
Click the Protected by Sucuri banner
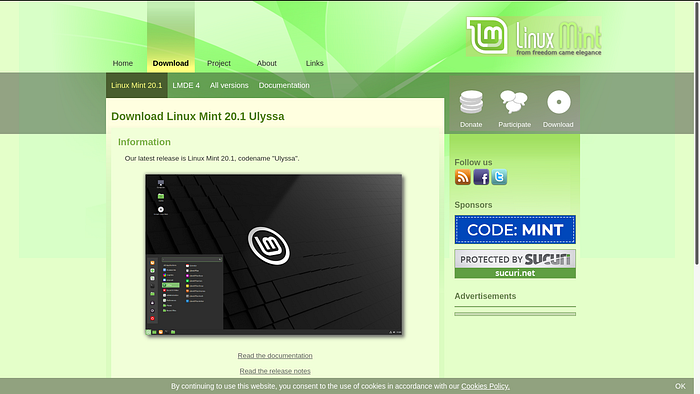pyautogui.click(x=515, y=264)
